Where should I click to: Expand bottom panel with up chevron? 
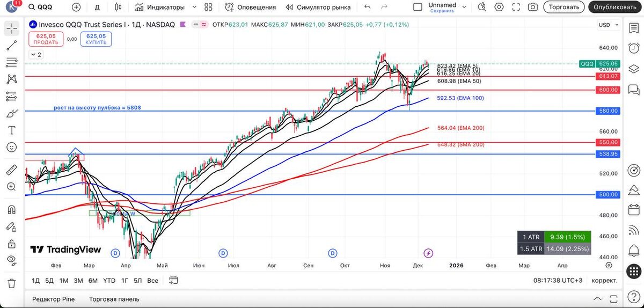(597, 299)
